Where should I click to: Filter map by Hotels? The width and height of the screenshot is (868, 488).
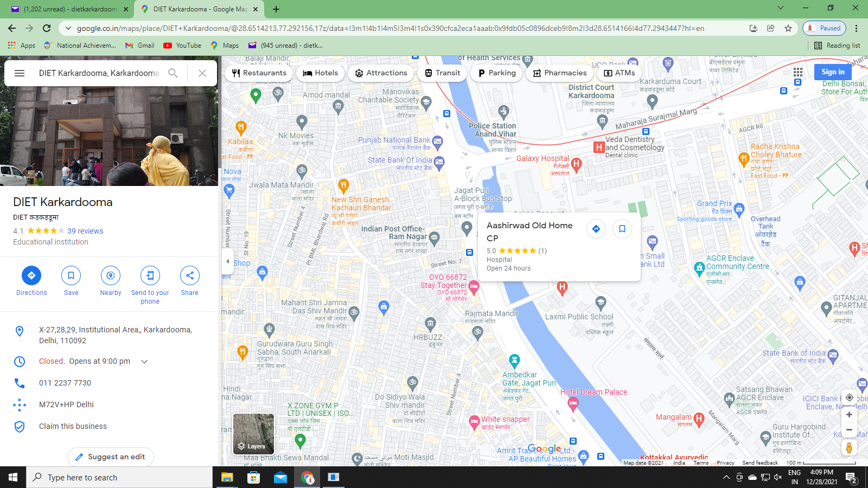tap(321, 73)
